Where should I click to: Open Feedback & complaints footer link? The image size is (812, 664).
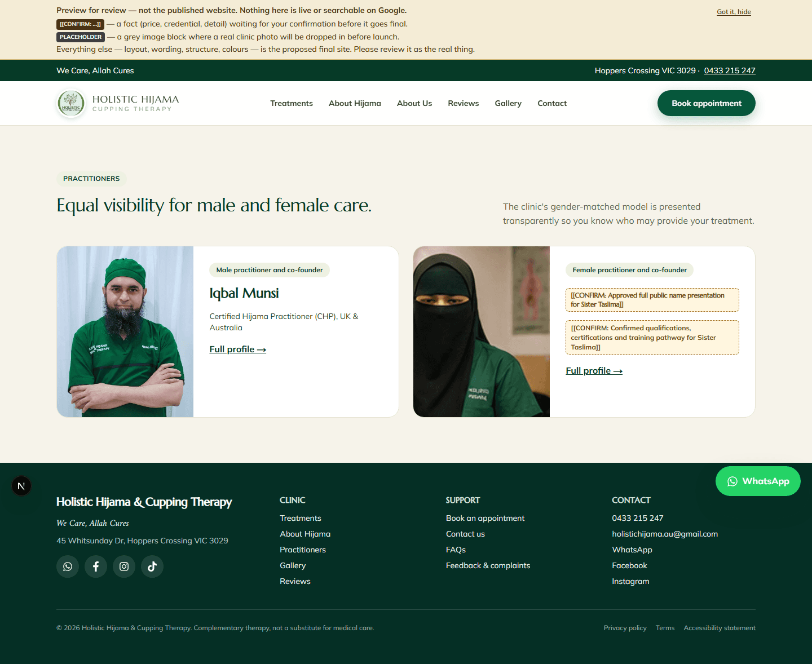pyautogui.click(x=488, y=565)
